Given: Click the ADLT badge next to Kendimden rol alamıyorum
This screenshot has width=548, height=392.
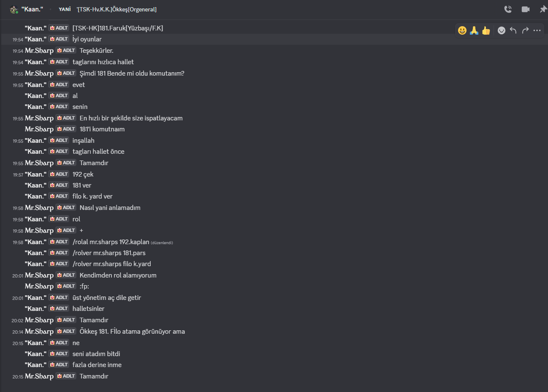Looking at the screenshot, I should tap(66, 275).
